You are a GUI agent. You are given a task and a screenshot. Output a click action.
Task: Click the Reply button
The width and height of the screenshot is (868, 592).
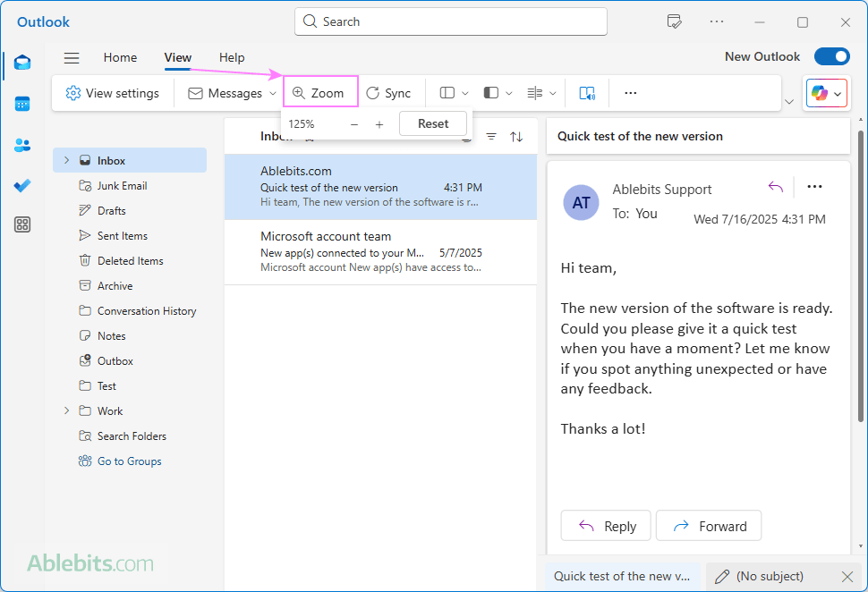pos(606,526)
